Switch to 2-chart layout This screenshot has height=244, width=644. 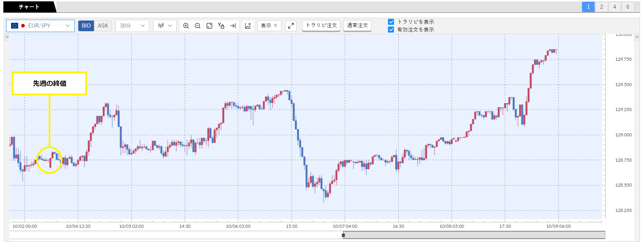tap(601, 7)
